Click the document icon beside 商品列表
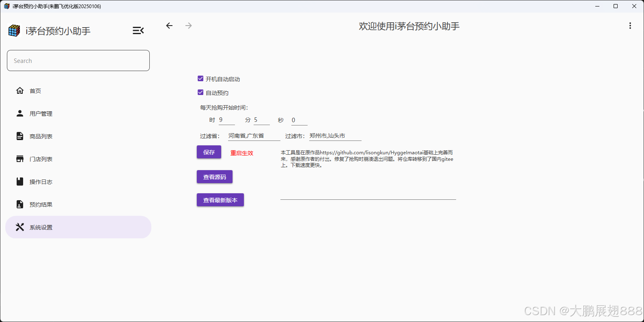 [x=20, y=136]
